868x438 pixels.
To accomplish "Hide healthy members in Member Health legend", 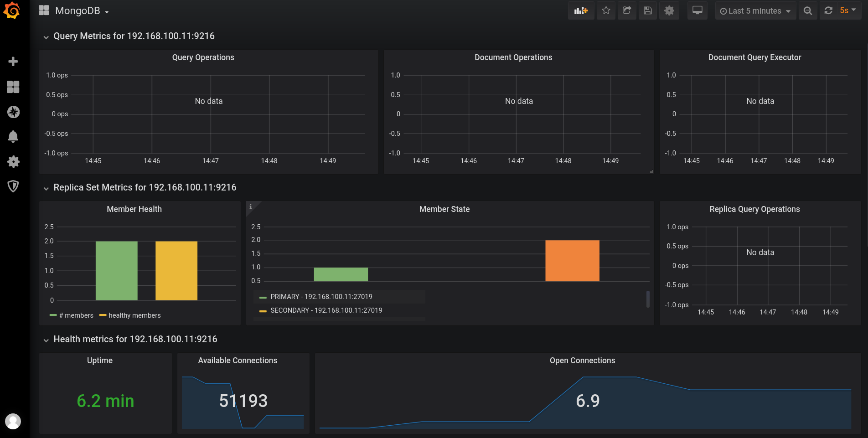I will point(134,315).
